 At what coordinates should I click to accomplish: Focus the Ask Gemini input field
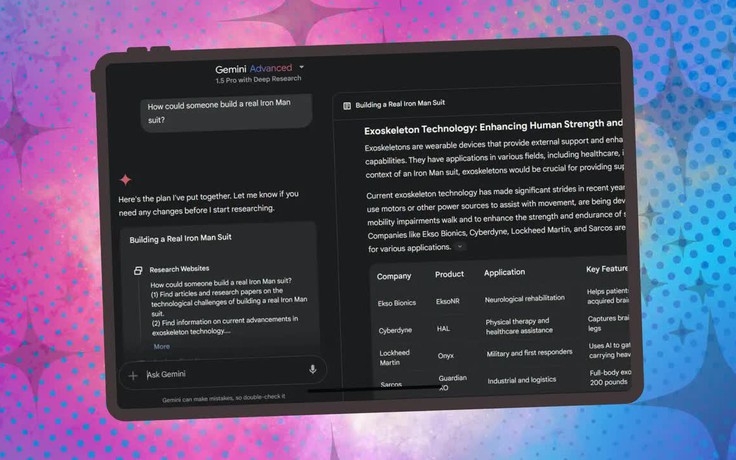coord(220,374)
